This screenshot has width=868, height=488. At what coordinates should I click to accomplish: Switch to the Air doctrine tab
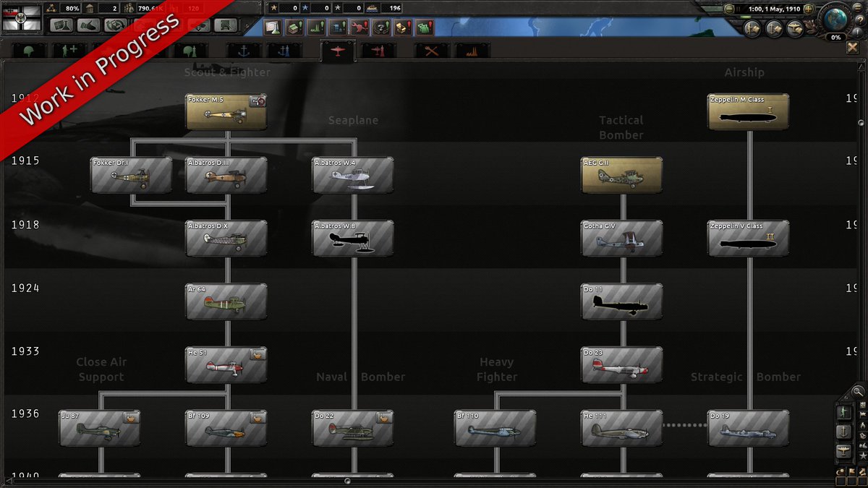pyautogui.click(x=378, y=51)
